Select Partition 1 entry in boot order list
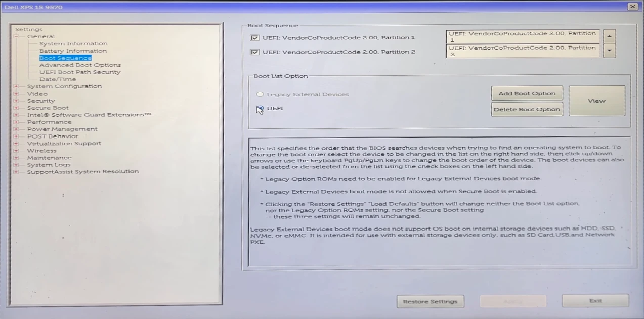 point(522,37)
